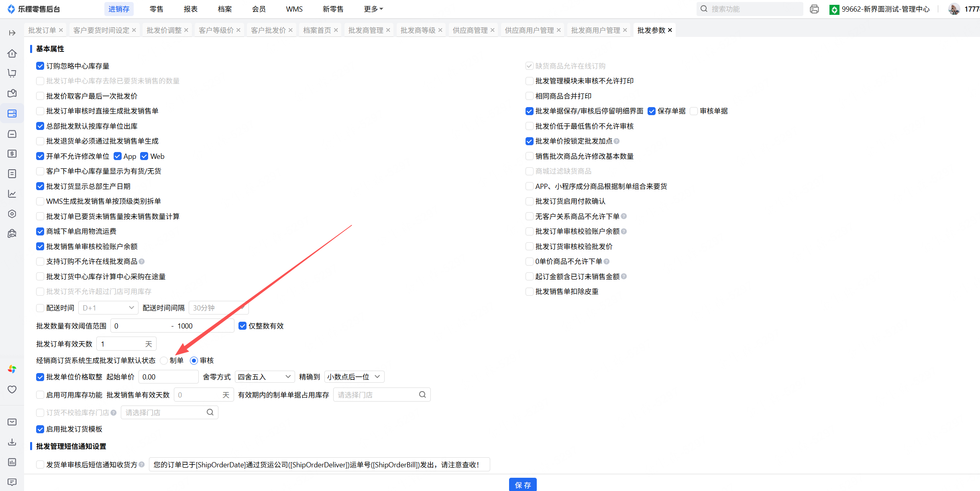Viewport: 980px width, 491px height.
Task: Expand the sidebar with arrow icon
Action: [x=12, y=33]
